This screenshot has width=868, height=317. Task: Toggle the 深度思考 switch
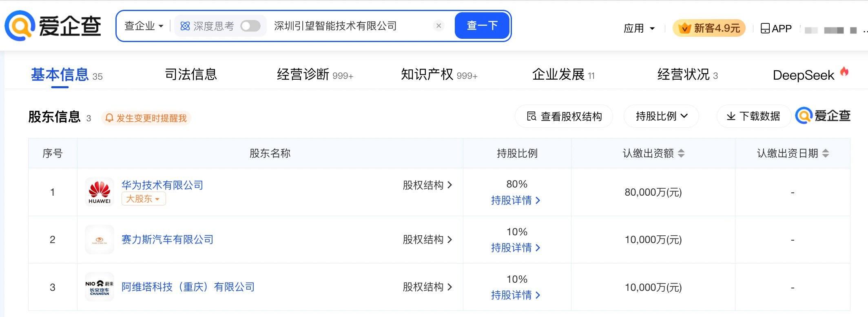pos(250,26)
